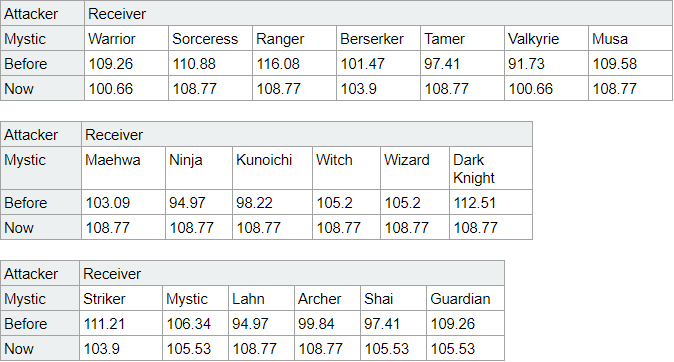The width and height of the screenshot is (674, 362).
Task: Click the first table's Receiver header
Action: pyautogui.click(x=378, y=14)
